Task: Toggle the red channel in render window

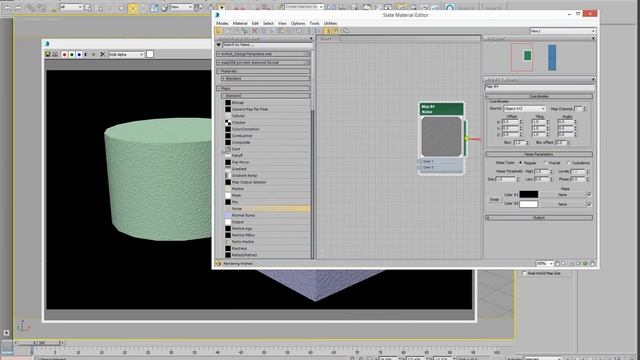Action: coord(64,54)
